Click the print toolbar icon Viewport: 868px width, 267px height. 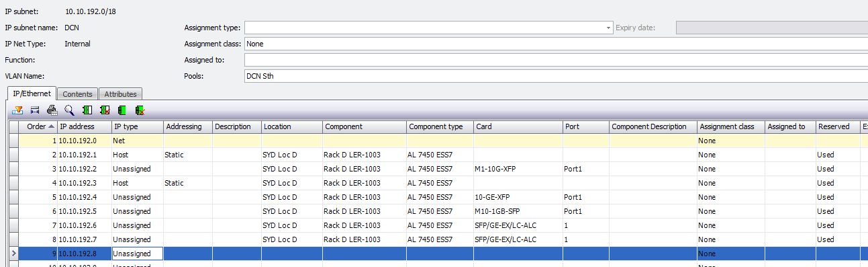(x=52, y=110)
